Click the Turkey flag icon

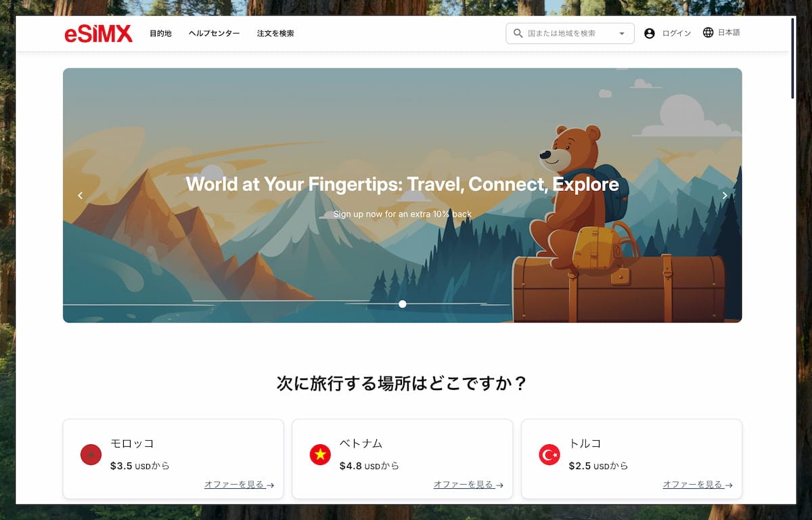coord(549,455)
